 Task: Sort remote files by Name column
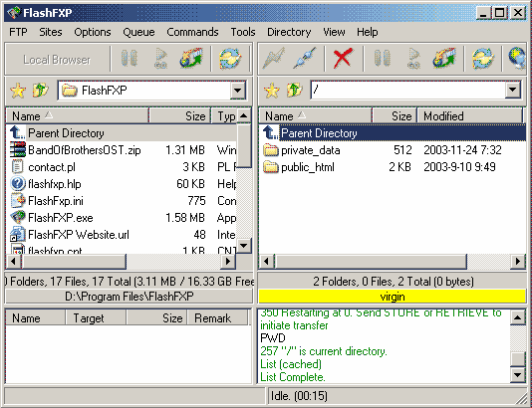315,116
